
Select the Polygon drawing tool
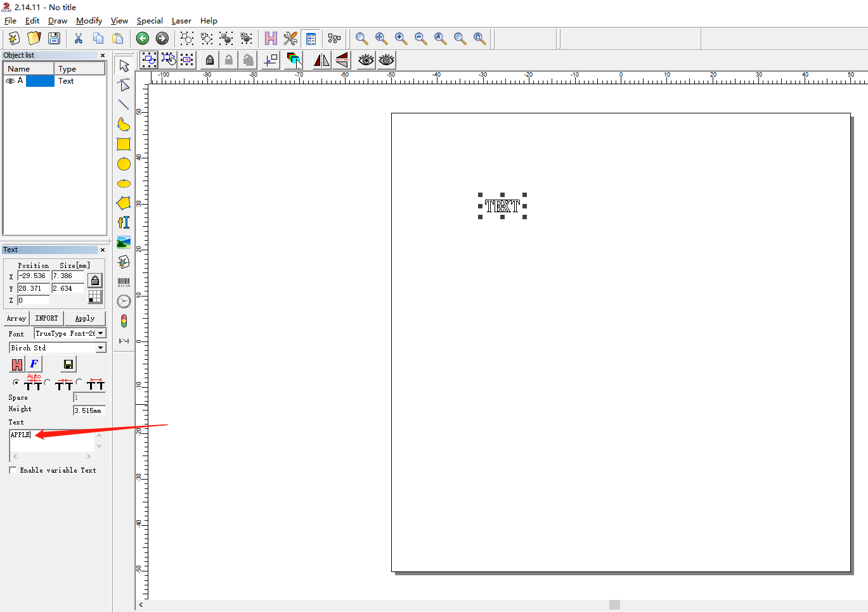point(124,203)
